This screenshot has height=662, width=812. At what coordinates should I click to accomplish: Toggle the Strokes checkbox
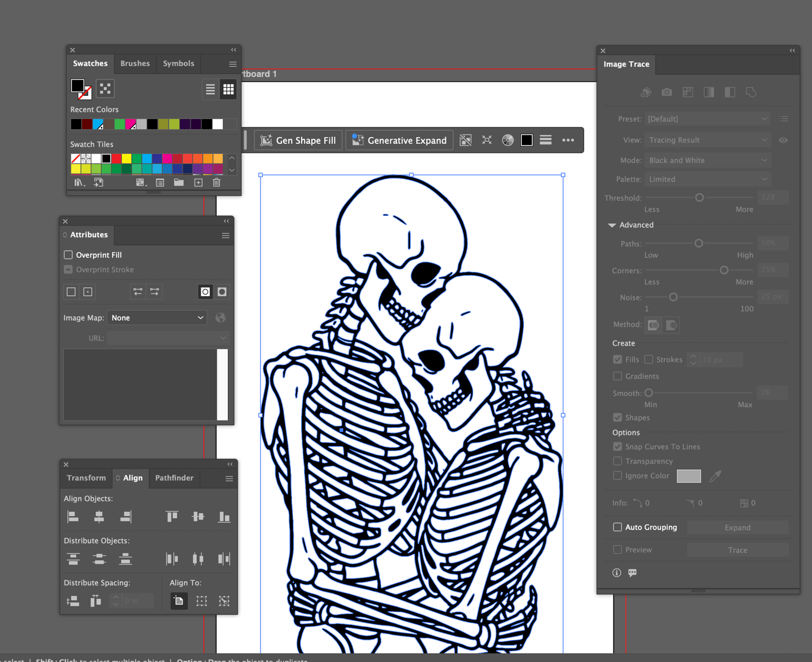pos(648,359)
